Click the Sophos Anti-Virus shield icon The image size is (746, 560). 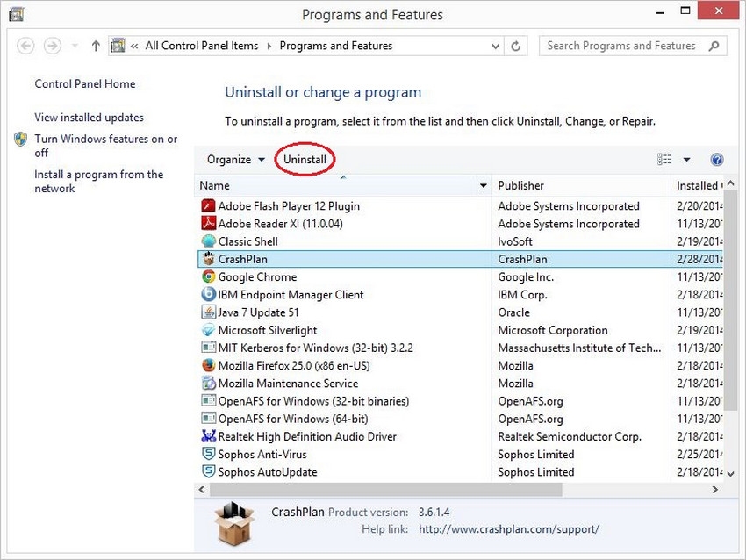208,454
